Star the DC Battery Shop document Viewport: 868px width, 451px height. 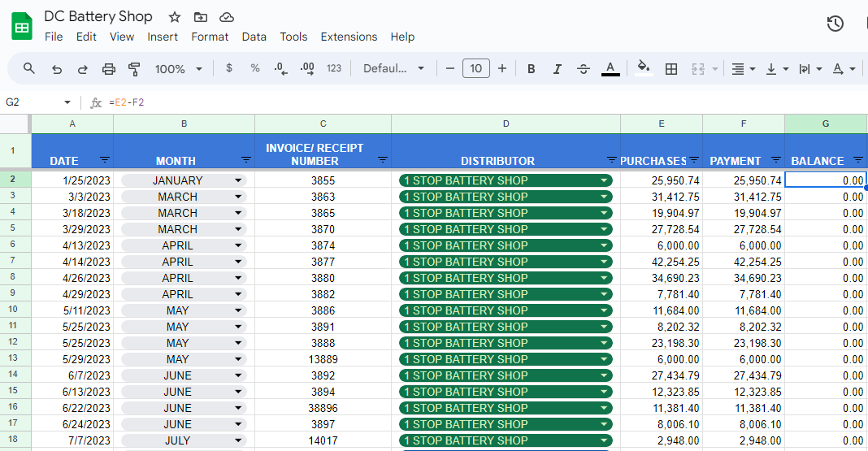(x=175, y=17)
